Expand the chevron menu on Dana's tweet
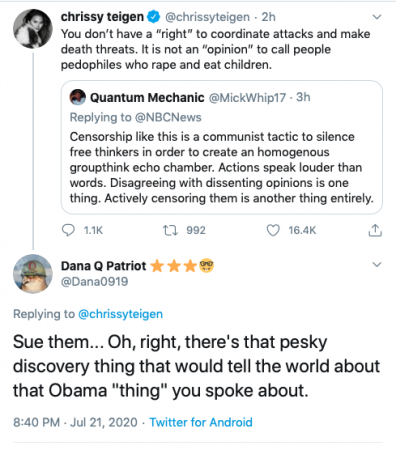 [377, 264]
